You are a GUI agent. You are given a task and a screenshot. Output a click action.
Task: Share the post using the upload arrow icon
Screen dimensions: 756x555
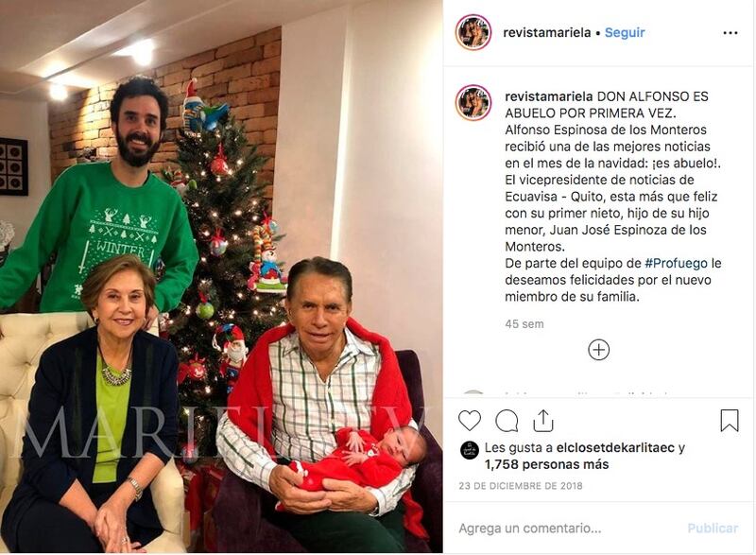[x=542, y=421]
